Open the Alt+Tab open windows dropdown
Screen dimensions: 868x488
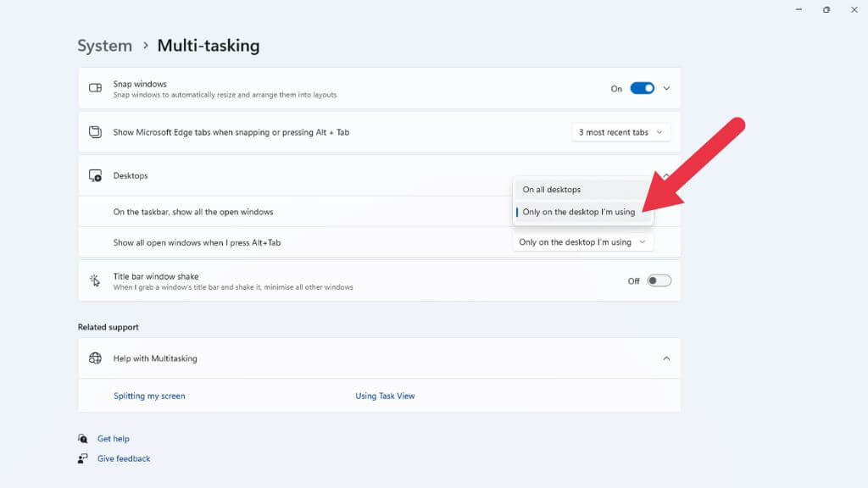[583, 242]
